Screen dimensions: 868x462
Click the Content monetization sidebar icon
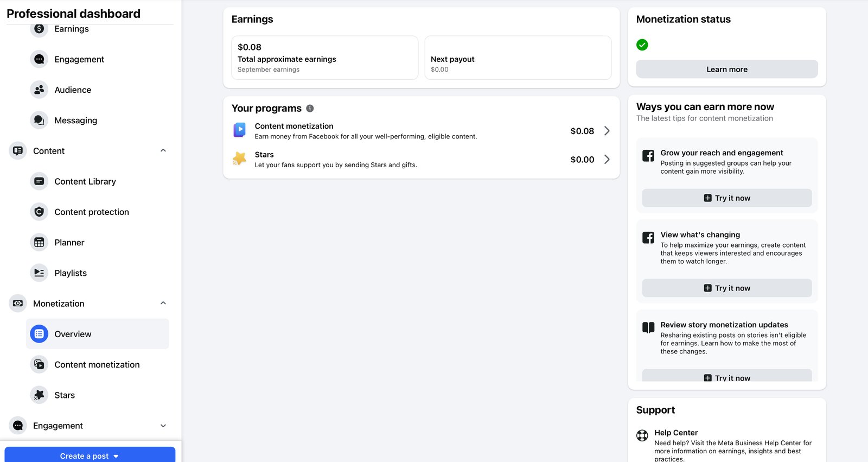point(39,365)
